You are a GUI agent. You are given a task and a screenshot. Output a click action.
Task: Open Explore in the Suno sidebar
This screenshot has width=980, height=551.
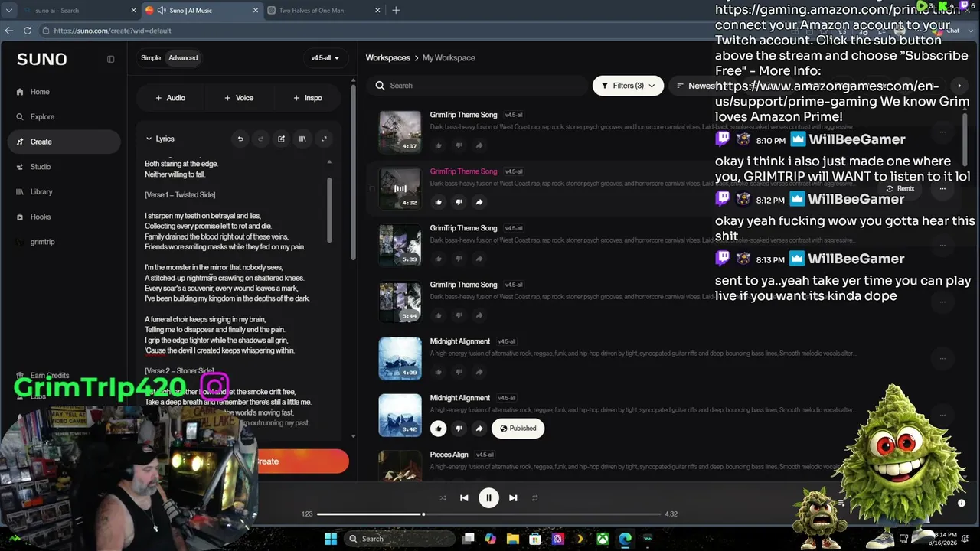[42, 117]
